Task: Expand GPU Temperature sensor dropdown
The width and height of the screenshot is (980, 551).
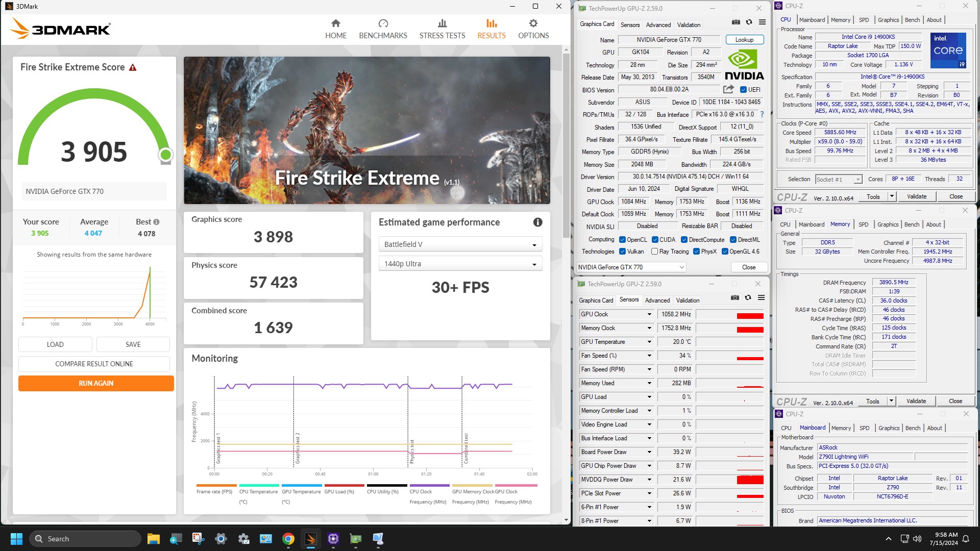Action: point(649,342)
